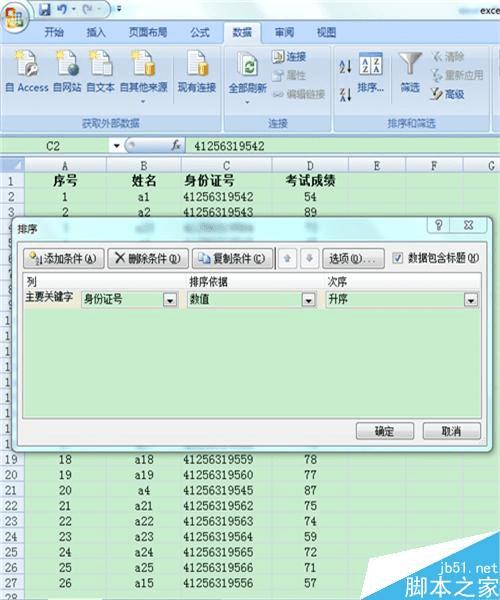The width and height of the screenshot is (500, 600).
Task: Undo using quick access toolbar arrow
Action: pyautogui.click(x=62, y=9)
